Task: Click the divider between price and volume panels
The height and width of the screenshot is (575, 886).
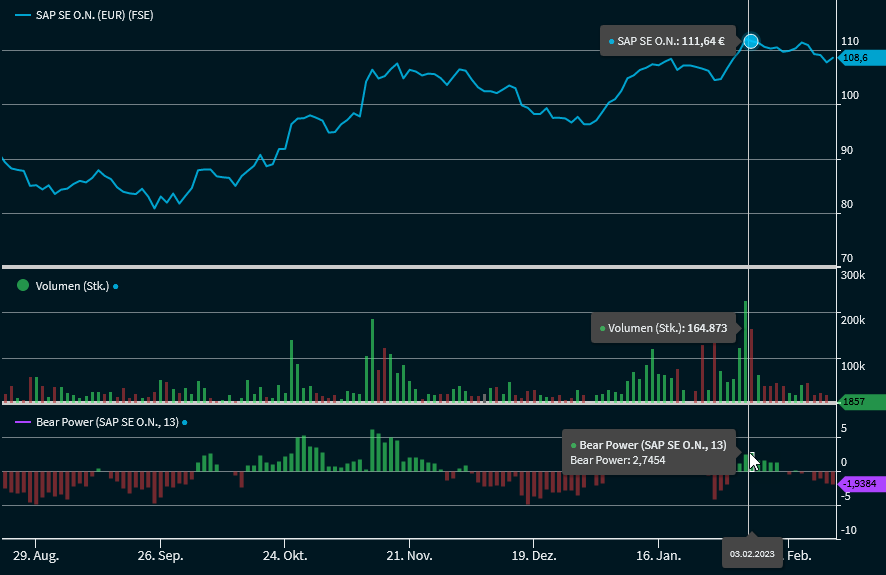Action: [x=418, y=267]
